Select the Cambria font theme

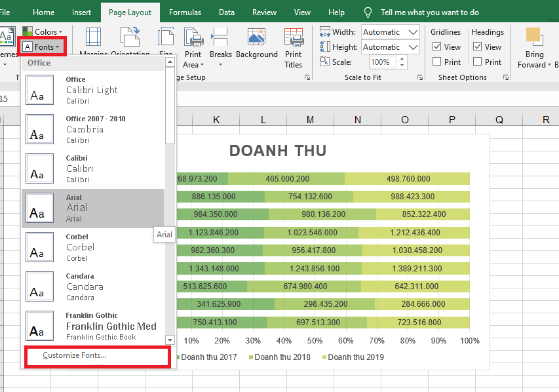pyautogui.click(x=92, y=129)
